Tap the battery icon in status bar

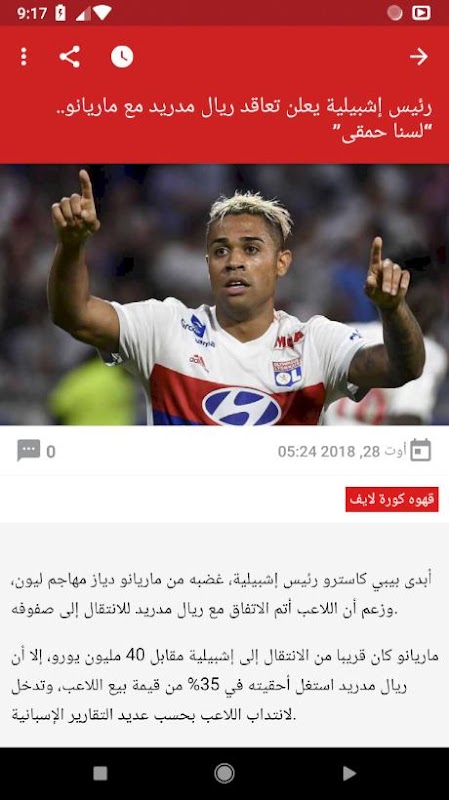(x=60, y=13)
